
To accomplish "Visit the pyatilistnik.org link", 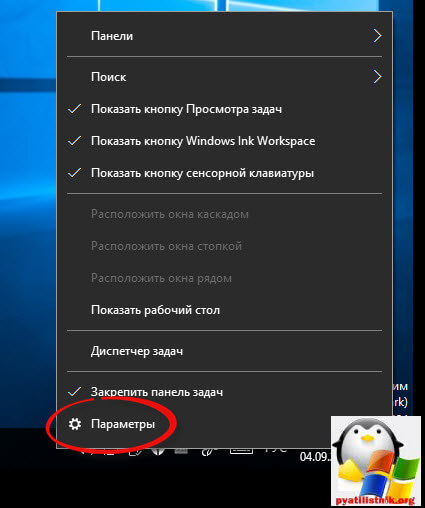I will (x=375, y=500).
